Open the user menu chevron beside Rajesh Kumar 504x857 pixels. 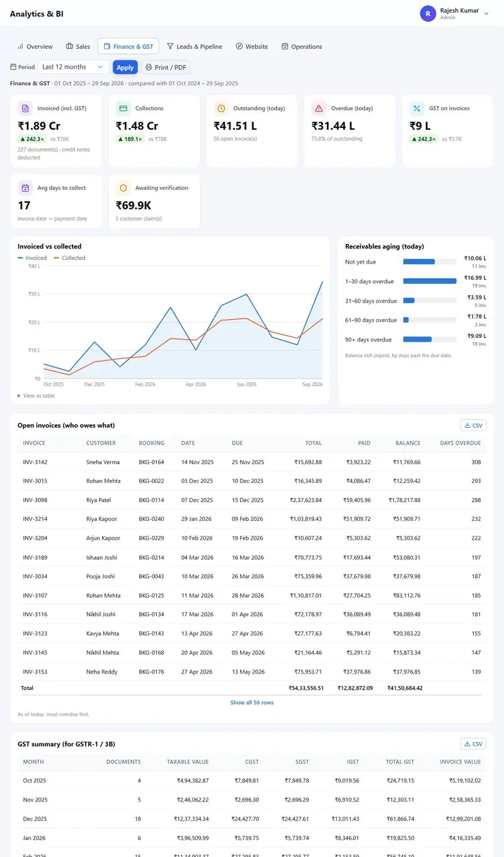tap(486, 13)
